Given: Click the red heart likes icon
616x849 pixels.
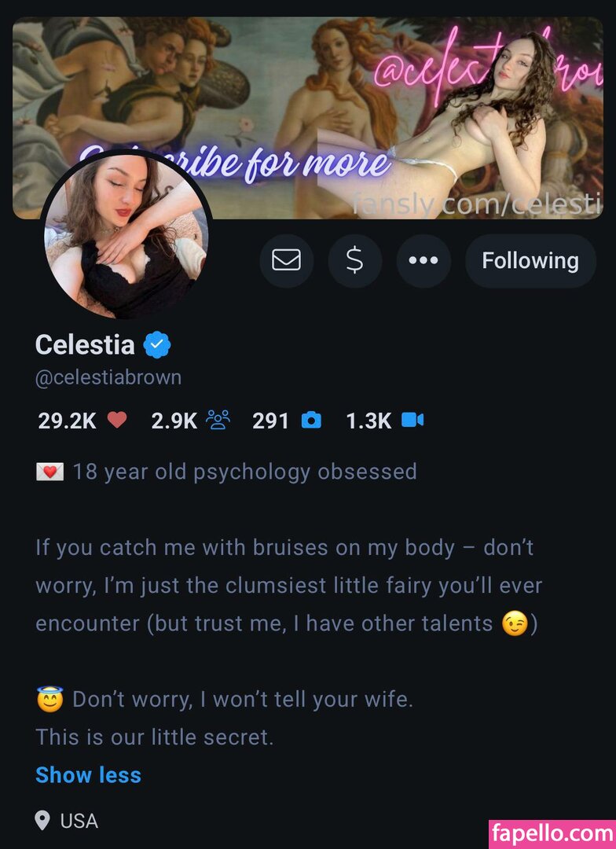Looking at the screenshot, I should click(117, 421).
